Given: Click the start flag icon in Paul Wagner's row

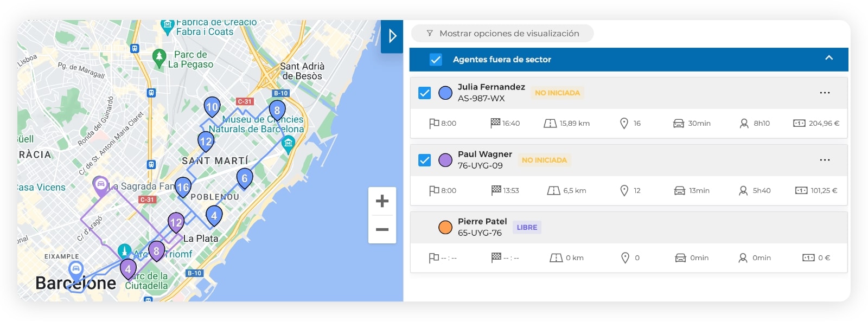Looking at the screenshot, I should tap(434, 191).
